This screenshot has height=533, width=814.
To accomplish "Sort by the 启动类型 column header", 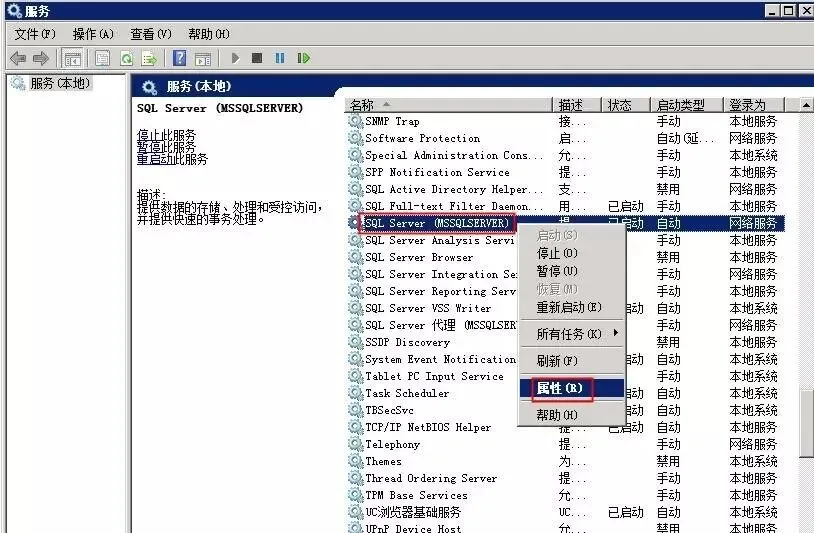I will tap(687, 105).
